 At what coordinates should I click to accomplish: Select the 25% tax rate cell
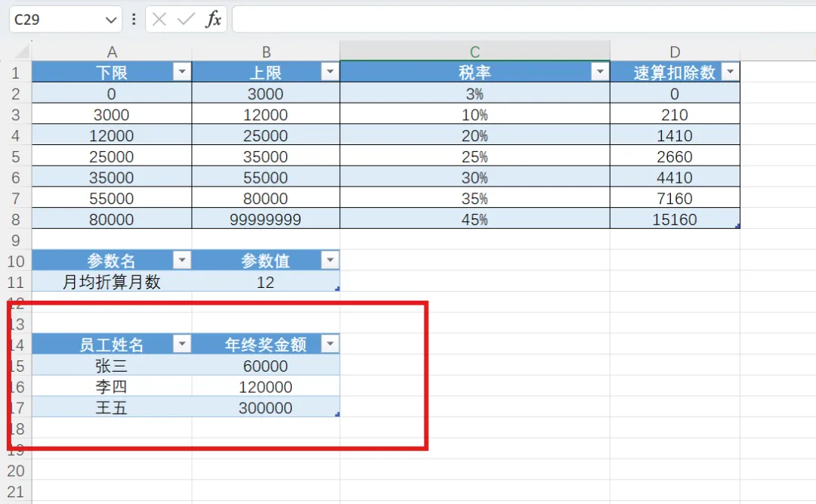[474, 156]
